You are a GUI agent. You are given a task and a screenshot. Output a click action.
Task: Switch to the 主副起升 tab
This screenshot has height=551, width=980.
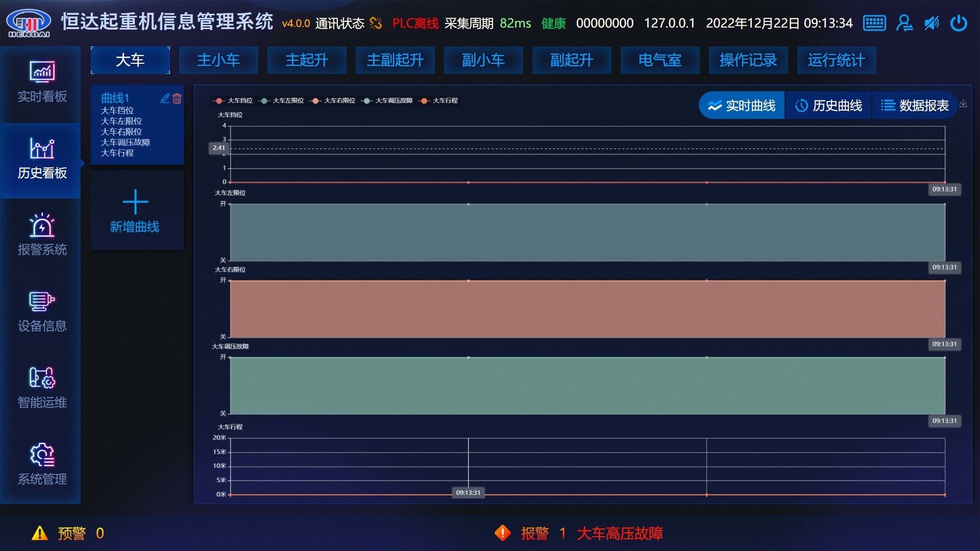coord(395,60)
